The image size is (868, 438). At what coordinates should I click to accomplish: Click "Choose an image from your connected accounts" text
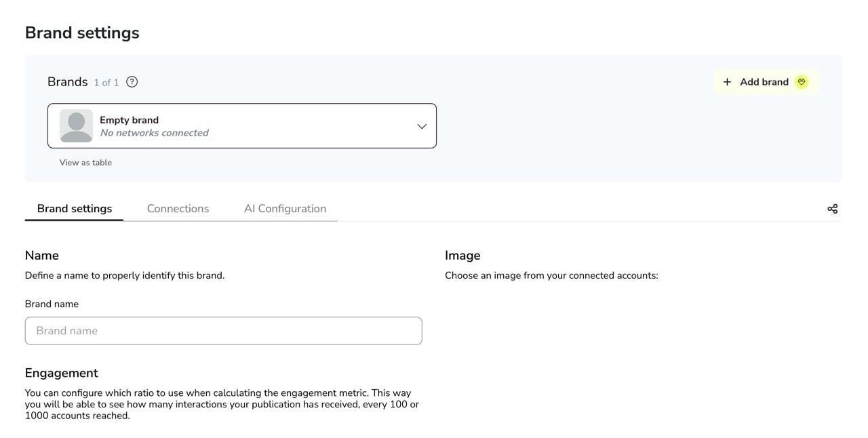pyautogui.click(x=551, y=275)
